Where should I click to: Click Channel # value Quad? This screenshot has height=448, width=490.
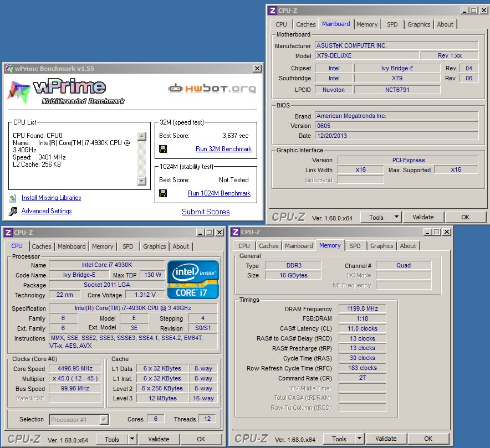pos(404,265)
